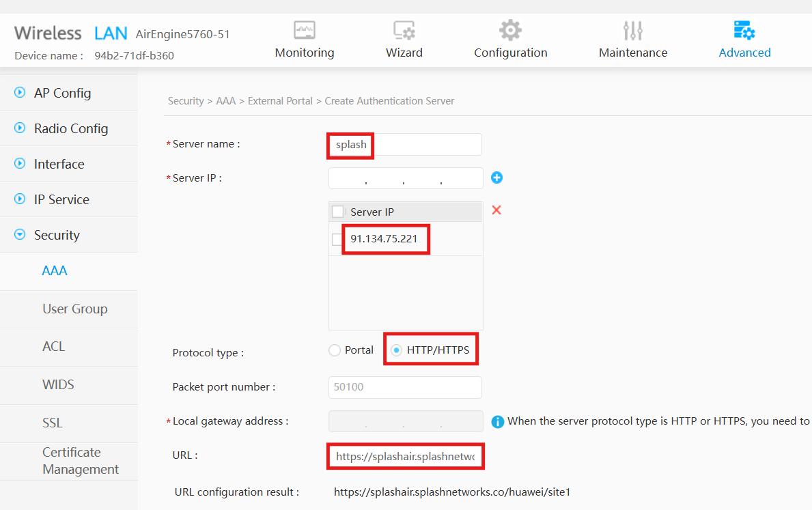Open the Maintenance sliders icon
Image resolution: width=812 pixels, height=510 pixels.
pos(633,31)
